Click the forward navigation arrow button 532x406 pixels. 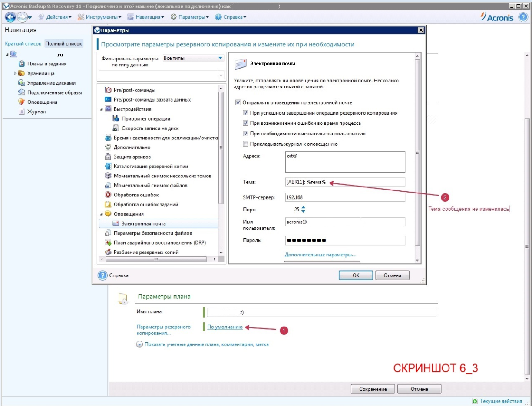pyautogui.click(x=22, y=17)
